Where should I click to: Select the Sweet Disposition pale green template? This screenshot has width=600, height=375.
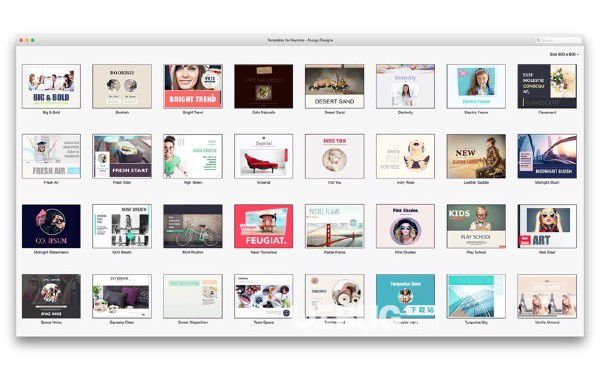tap(193, 296)
